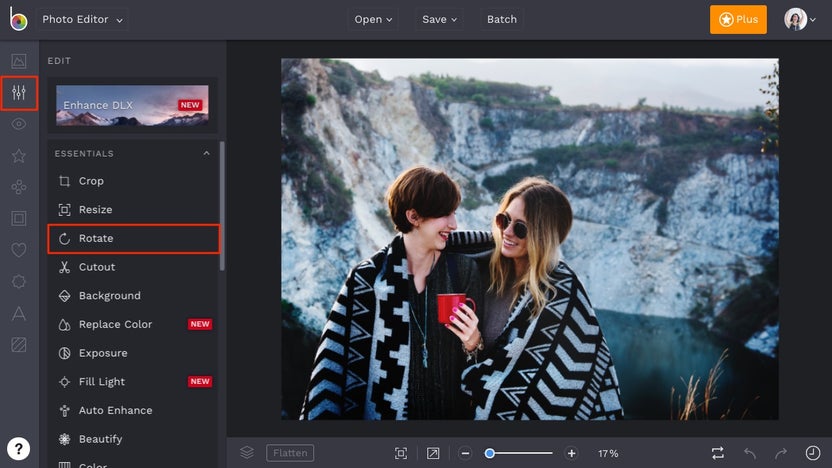The height and width of the screenshot is (468, 832).
Task: Click the zoom slider handle
Action: pos(490,453)
